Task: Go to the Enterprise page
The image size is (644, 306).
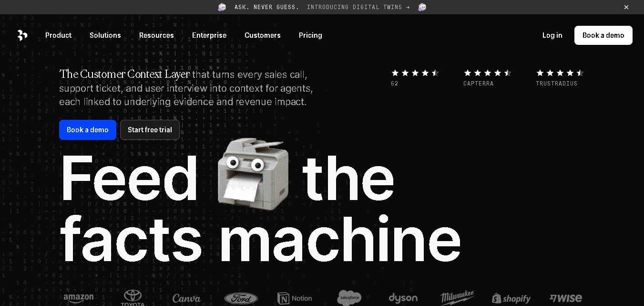Action: tap(209, 35)
